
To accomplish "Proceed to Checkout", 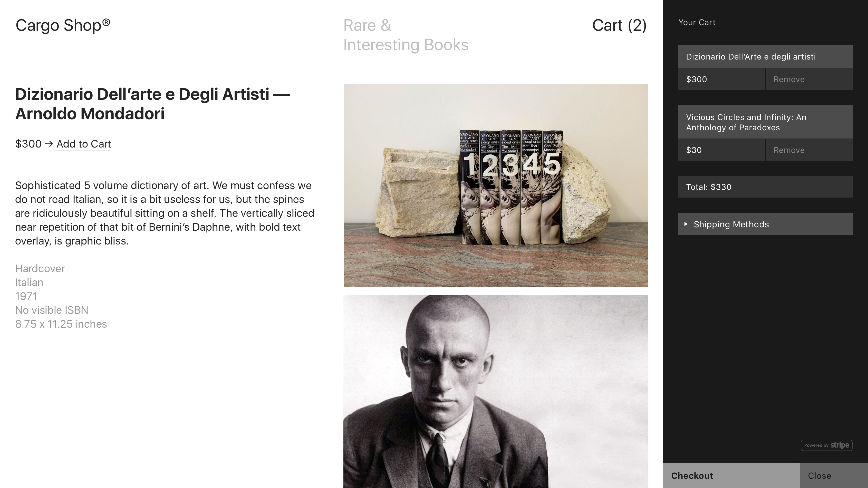I will [731, 475].
